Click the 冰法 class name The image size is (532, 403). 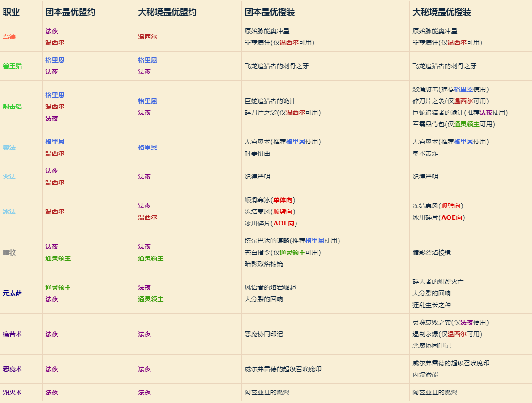coord(9,211)
